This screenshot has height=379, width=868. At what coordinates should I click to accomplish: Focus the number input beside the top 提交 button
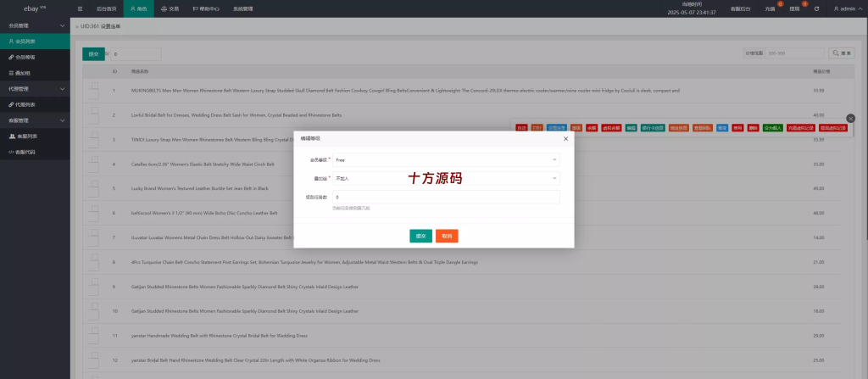click(x=136, y=54)
